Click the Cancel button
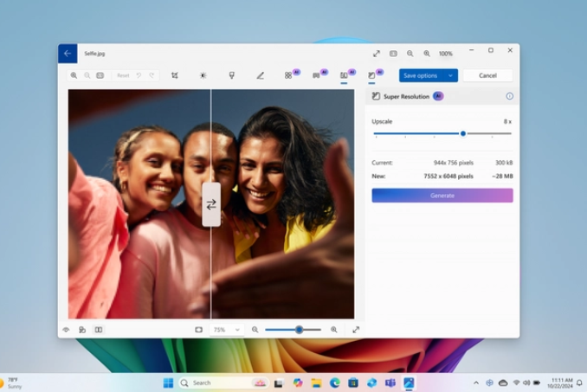 (x=487, y=75)
